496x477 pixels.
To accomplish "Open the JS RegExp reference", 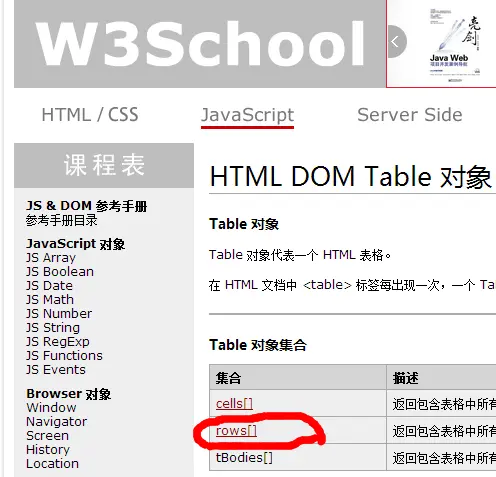I will [58, 342].
